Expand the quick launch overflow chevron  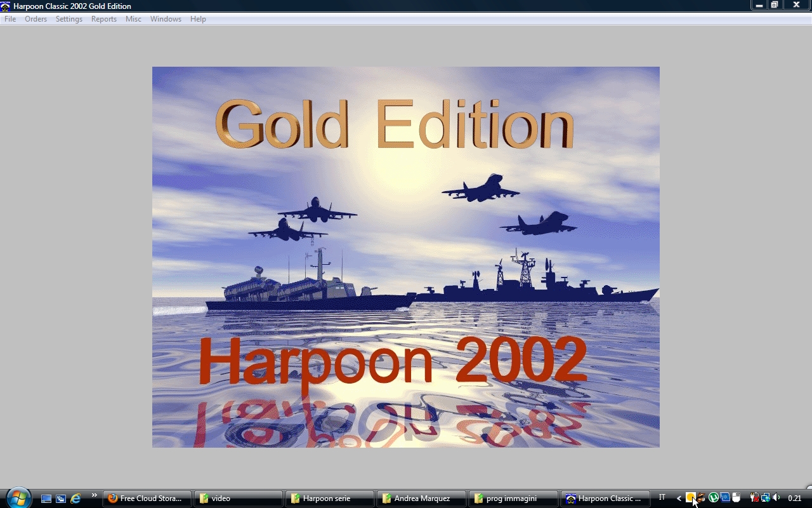tap(95, 496)
